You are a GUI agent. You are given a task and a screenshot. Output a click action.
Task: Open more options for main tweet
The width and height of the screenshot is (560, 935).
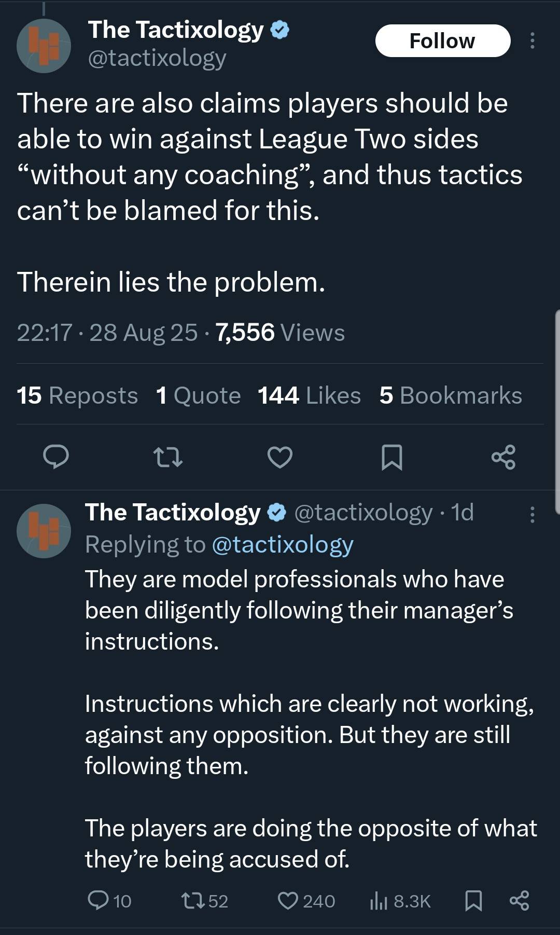tap(532, 40)
